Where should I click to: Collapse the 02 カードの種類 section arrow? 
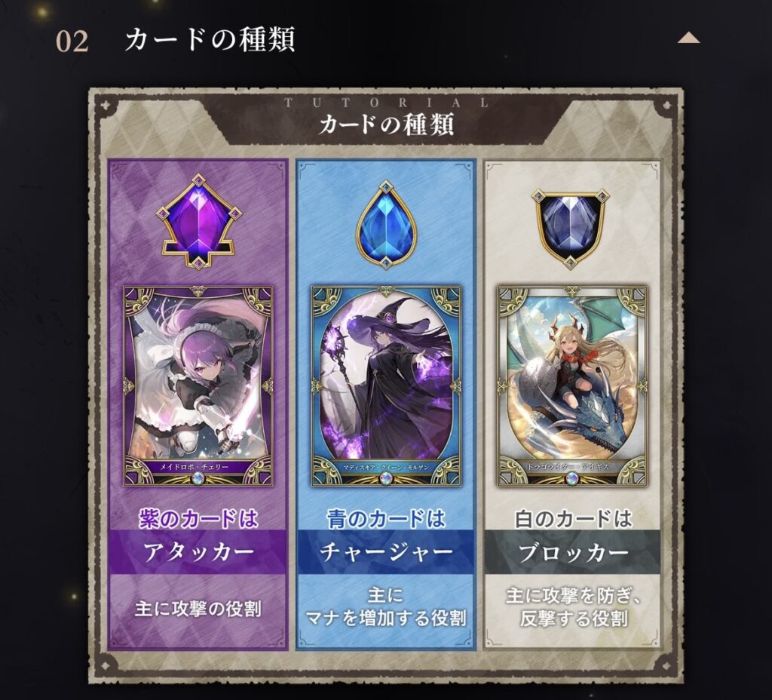click(x=688, y=38)
